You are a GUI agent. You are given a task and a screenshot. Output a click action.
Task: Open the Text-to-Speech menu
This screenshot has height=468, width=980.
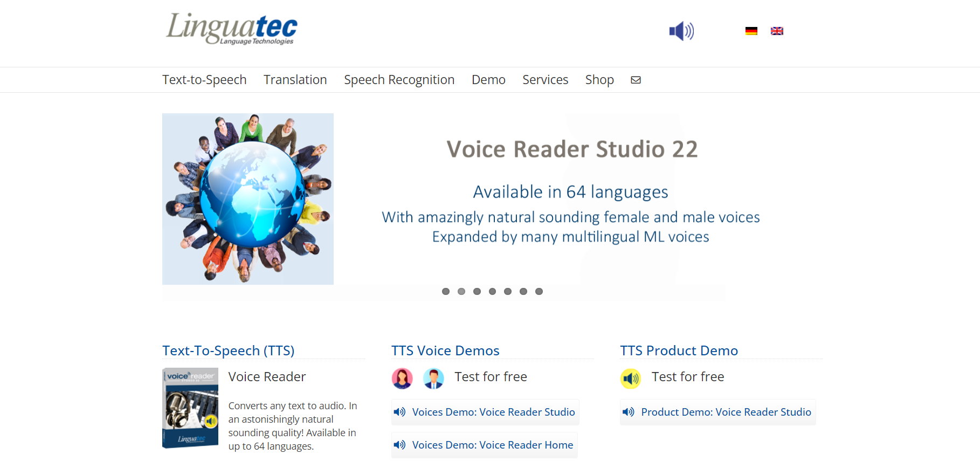click(x=204, y=80)
